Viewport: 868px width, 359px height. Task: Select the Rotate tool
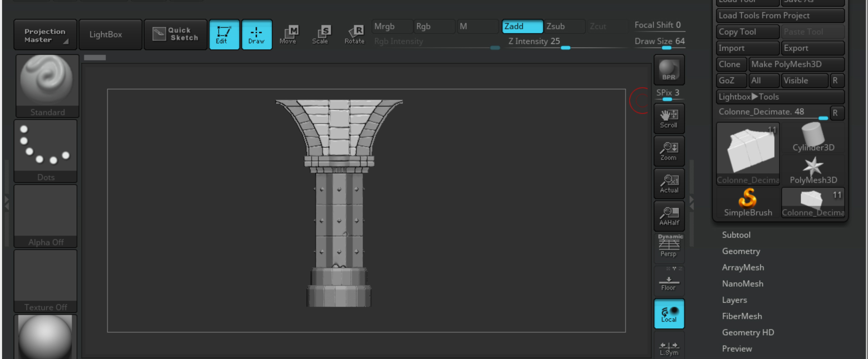pos(354,35)
